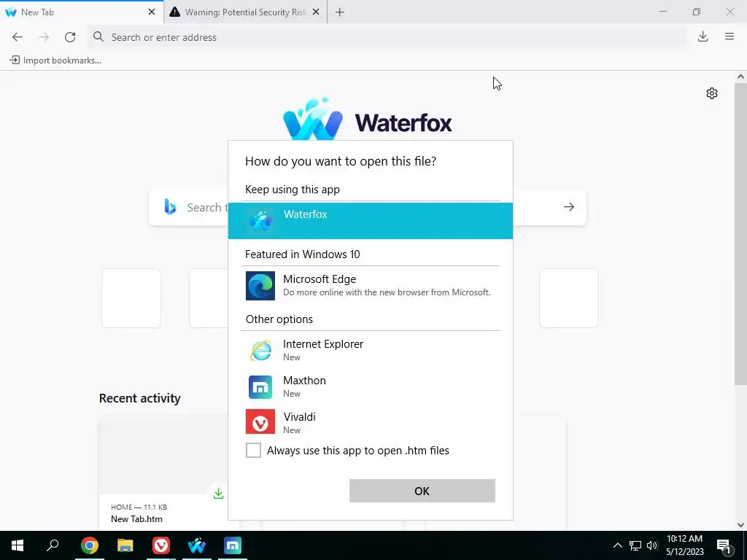Check Always use this app for .htm
Image resolution: width=747 pixels, height=560 pixels.
click(x=253, y=450)
